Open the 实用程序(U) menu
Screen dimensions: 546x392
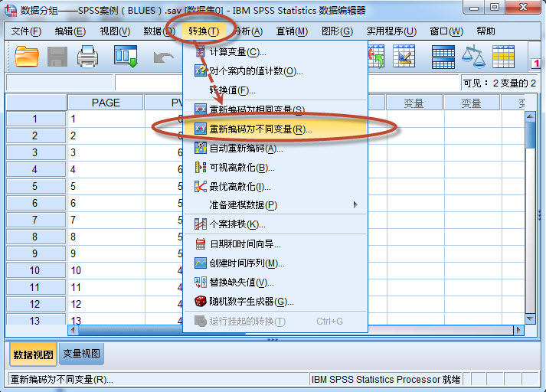click(x=391, y=31)
